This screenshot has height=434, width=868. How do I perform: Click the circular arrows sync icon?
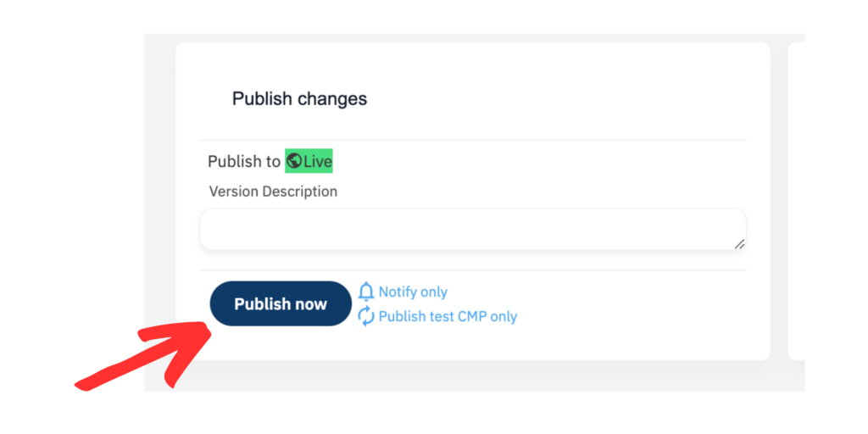366,316
